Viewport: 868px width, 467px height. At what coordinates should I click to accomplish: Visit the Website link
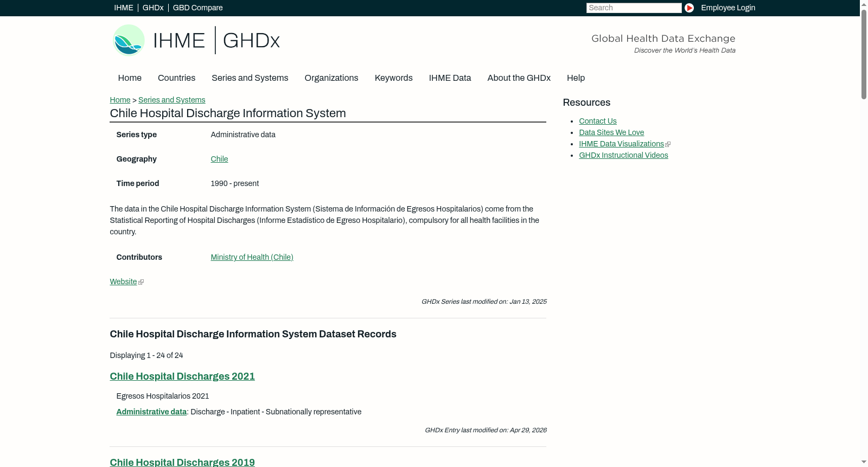(123, 282)
